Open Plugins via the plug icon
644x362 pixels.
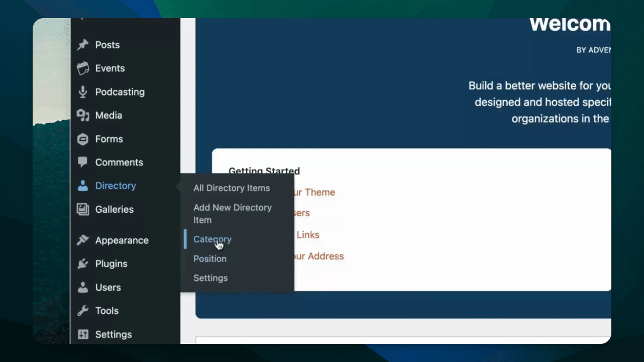click(83, 264)
